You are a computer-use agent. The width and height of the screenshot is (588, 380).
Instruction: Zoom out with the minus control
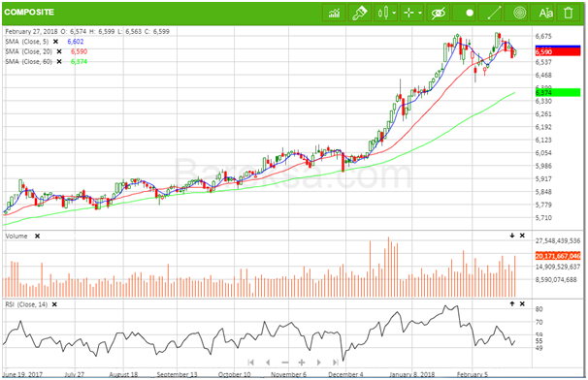coord(285,363)
